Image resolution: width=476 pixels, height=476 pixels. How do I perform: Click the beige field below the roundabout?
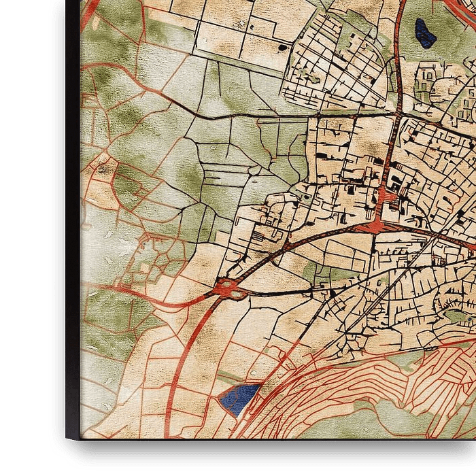(x=252, y=326)
